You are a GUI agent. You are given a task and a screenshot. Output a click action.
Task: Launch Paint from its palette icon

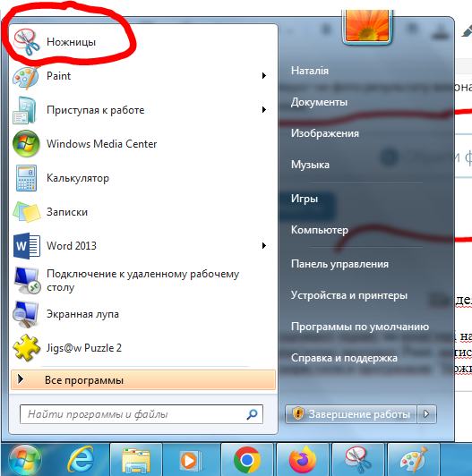point(26,78)
